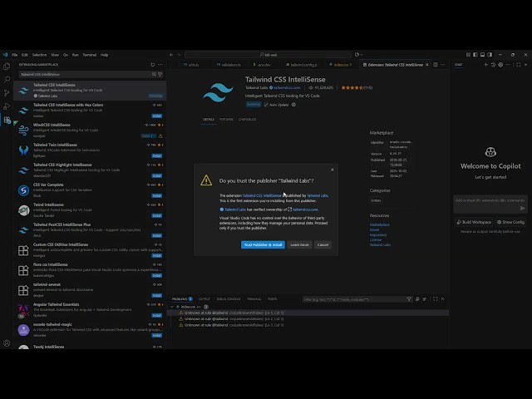Open tailwindcss.com link in trust dialog
532x399 pixels.
[x=305, y=209]
